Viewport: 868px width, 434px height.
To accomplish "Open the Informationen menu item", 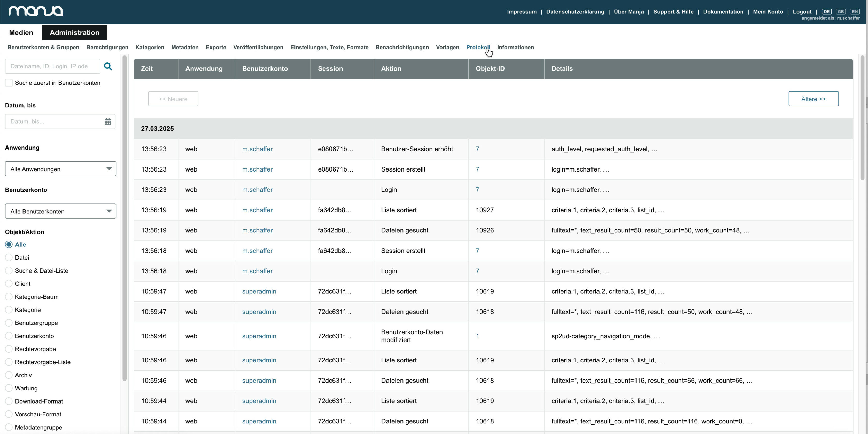I will [516, 47].
